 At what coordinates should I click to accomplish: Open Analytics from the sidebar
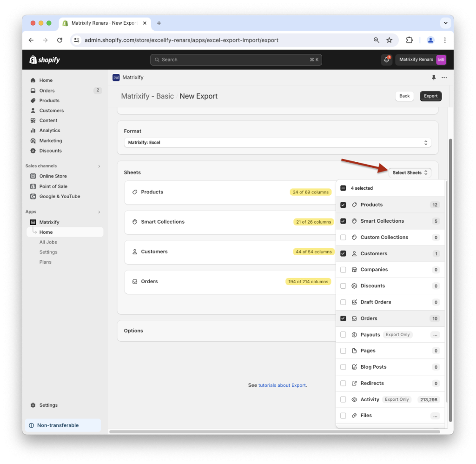50,130
